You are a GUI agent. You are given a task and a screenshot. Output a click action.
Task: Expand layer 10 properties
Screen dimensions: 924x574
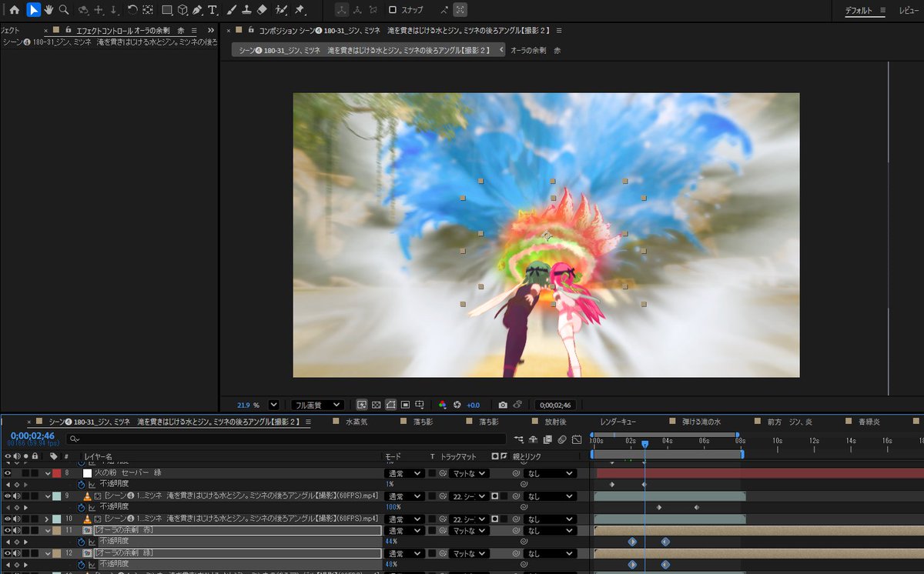point(48,519)
